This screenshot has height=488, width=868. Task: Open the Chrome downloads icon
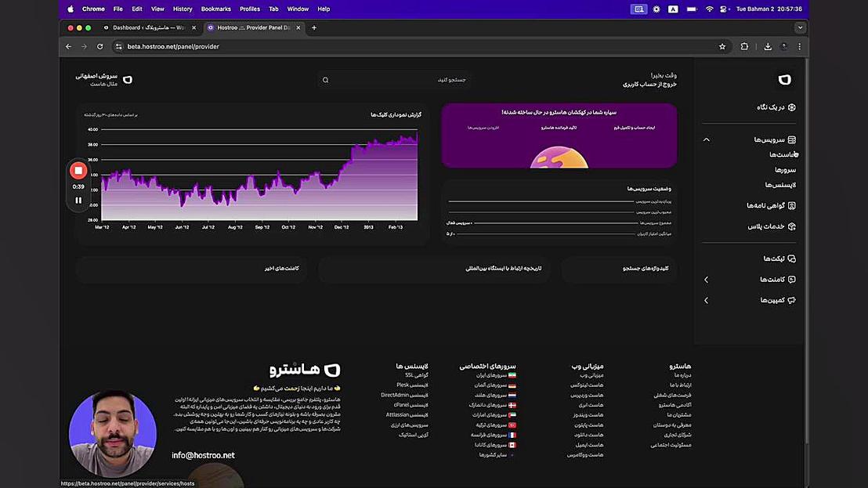pyautogui.click(x=768, y=46)
